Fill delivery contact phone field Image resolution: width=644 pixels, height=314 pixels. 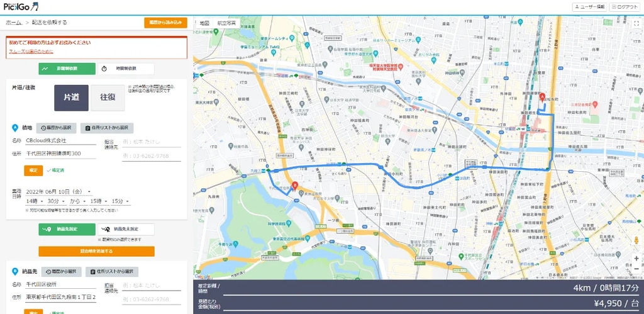click(x=151, y=300)
